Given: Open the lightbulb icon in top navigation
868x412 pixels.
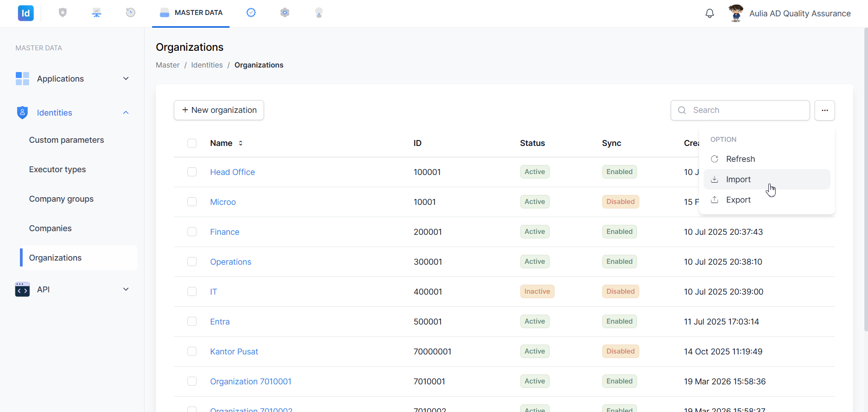Looking at the screenshot, I should (319, 13).
